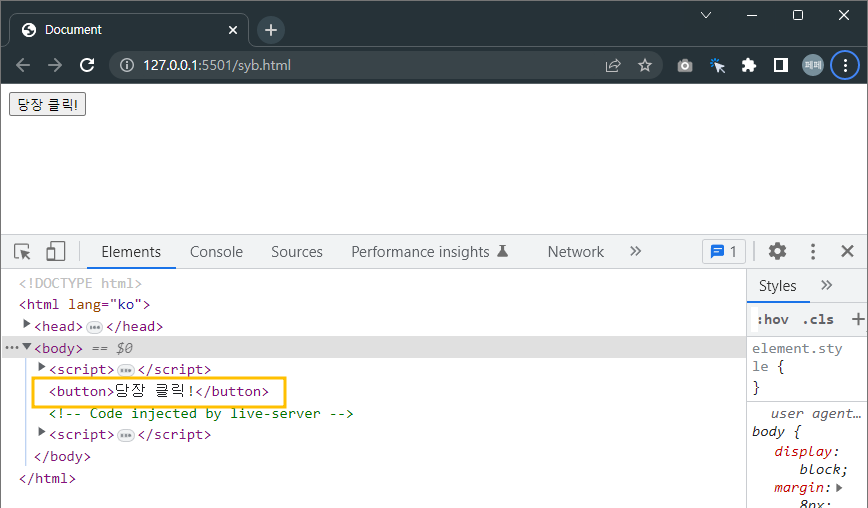This screenshot has height=508, width=868.
Task: Add new style rule plus icon
Action: [857, 319]
